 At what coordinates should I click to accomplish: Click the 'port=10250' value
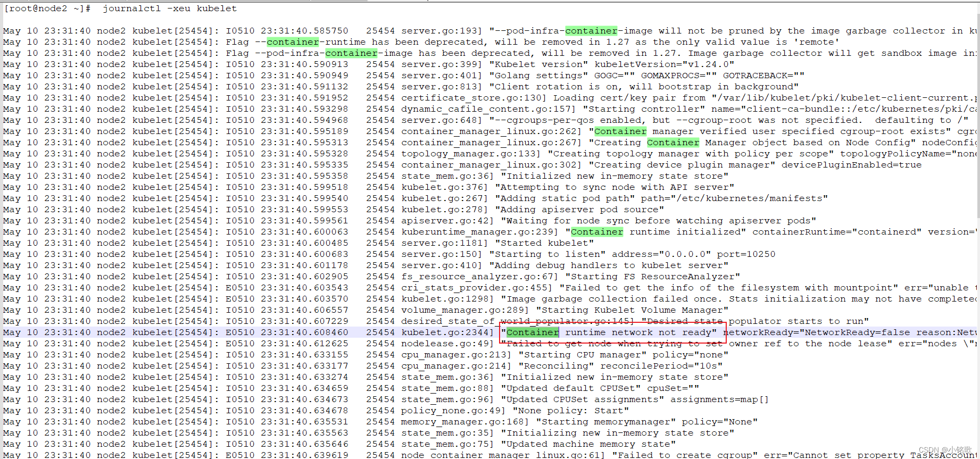coord(746,254)
